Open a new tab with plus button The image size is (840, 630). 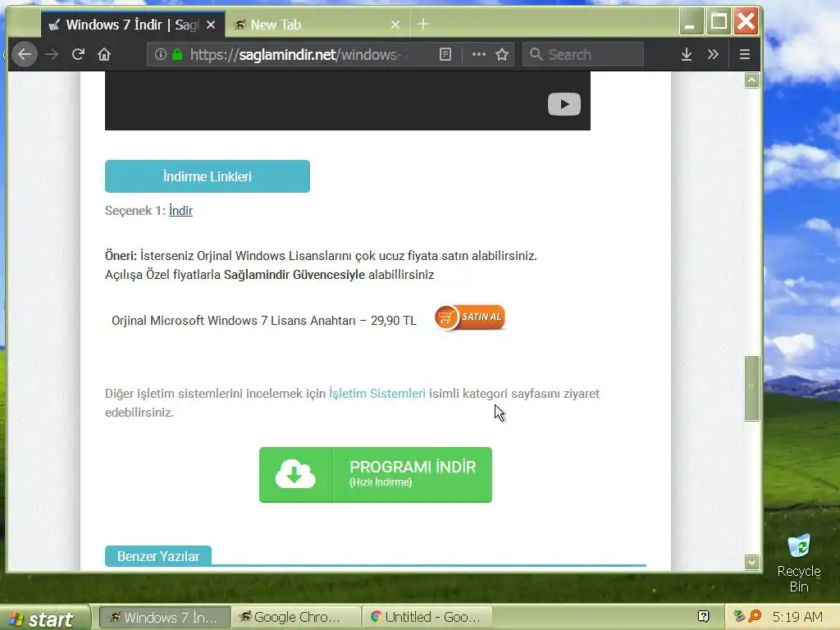pyautogui.click(x=423, y=24)
